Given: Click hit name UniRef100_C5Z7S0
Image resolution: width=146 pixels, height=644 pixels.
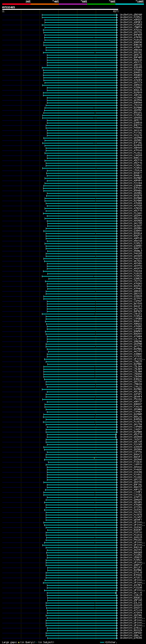Looking at the screenshot, I should pyautogui.click(x=131, y=281).
